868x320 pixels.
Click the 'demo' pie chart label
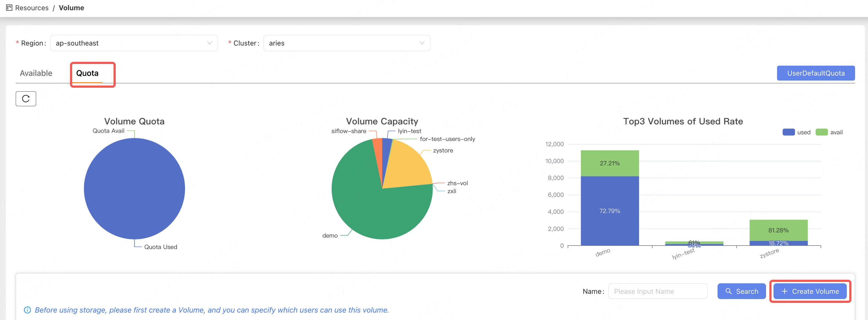[330, 235]
